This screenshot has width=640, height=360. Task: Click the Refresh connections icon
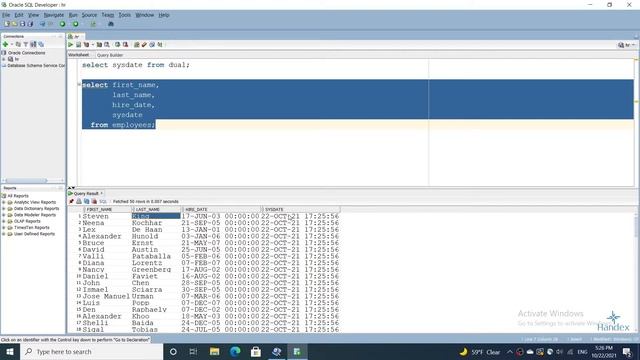click(x=18, y=44)
